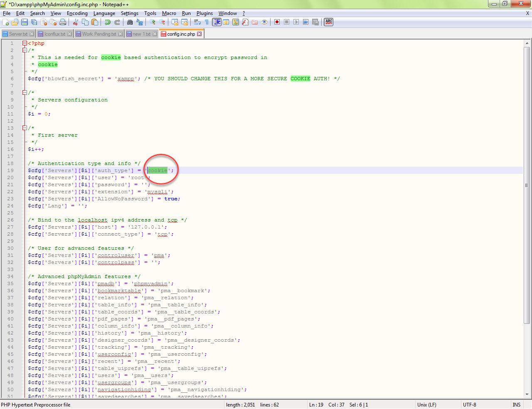
Task: Toggle show all characters
Action: coord(207,22)
